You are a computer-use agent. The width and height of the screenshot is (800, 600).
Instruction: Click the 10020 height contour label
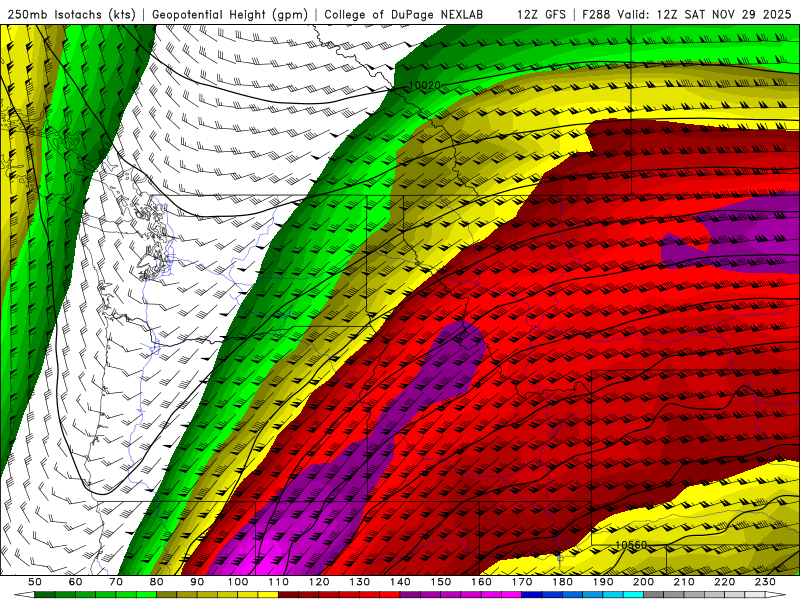coord(424,85)
